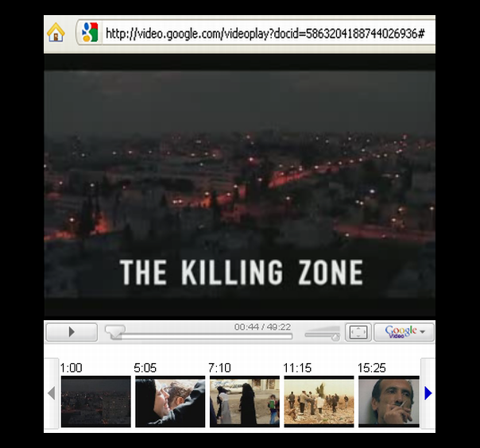Click the 5:05 timestamp label
Viewport: 480px width, 448px height.
(145, 368)
